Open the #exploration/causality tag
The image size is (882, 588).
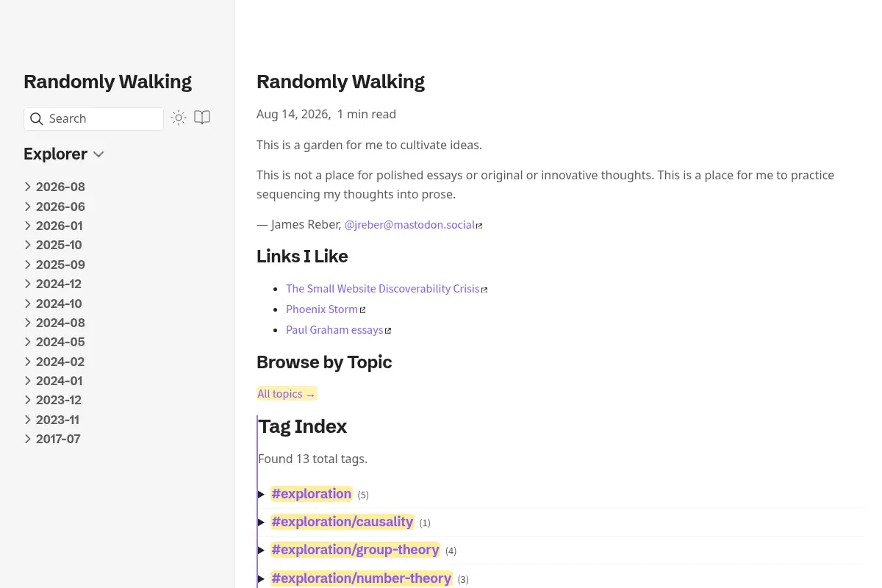[343, 522]
